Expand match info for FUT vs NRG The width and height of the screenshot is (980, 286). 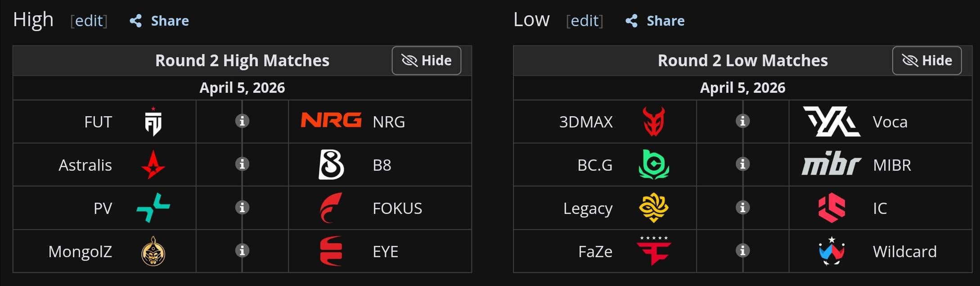pos(242,121)
